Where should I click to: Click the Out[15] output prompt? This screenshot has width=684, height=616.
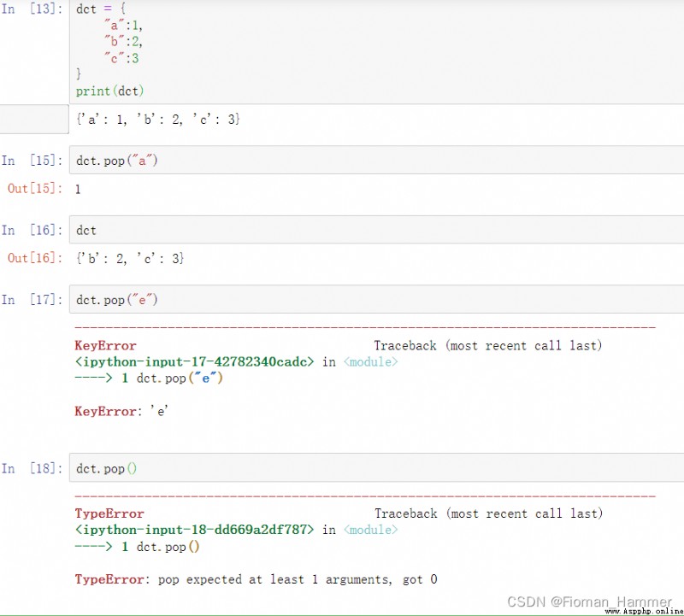click(x=35, y=188)
